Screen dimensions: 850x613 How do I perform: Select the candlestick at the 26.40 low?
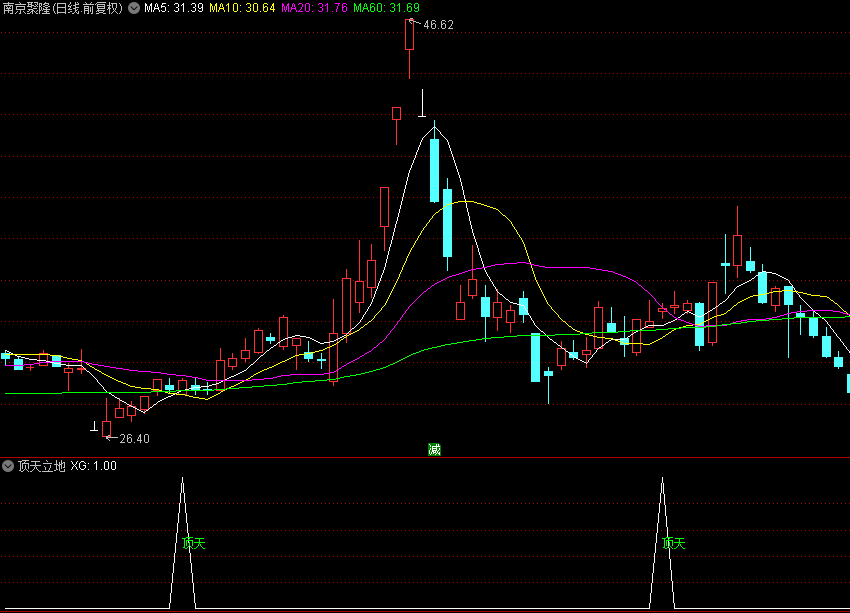[106, 418]
